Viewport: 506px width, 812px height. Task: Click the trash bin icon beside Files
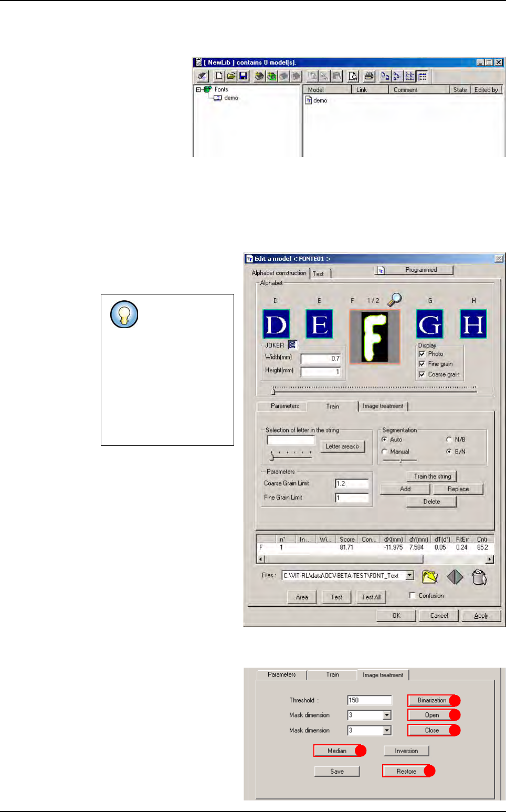coord(479,576)
